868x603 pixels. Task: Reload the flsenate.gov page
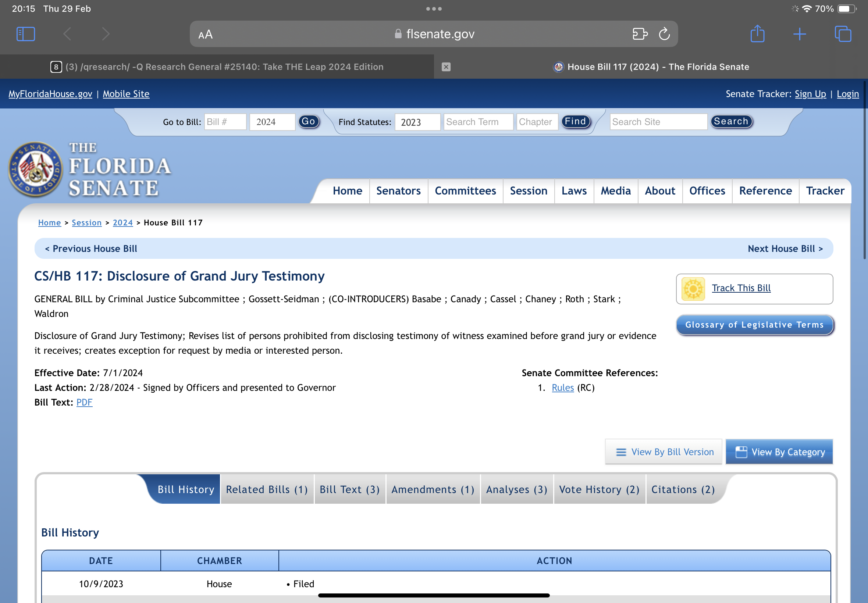(x=664, y=34)
